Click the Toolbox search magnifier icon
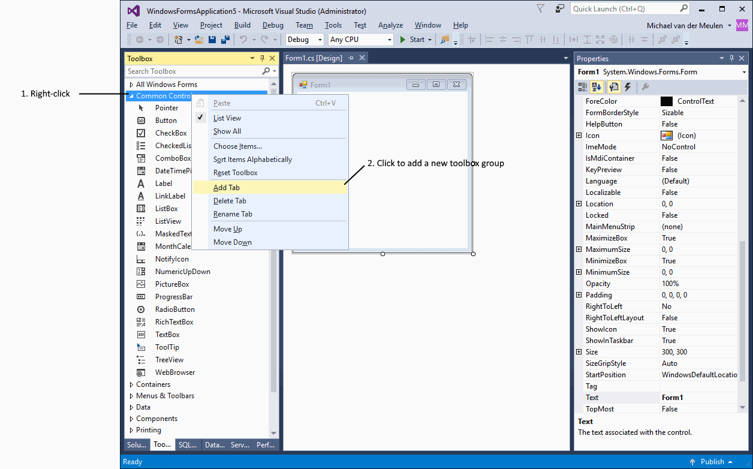753x469 pixels. pos(266,71)
